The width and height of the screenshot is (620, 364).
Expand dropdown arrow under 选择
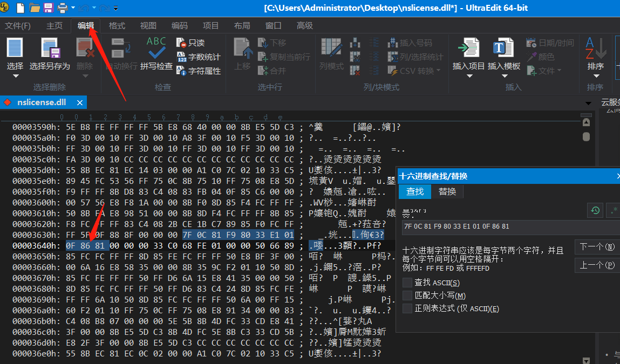point(16,76)
